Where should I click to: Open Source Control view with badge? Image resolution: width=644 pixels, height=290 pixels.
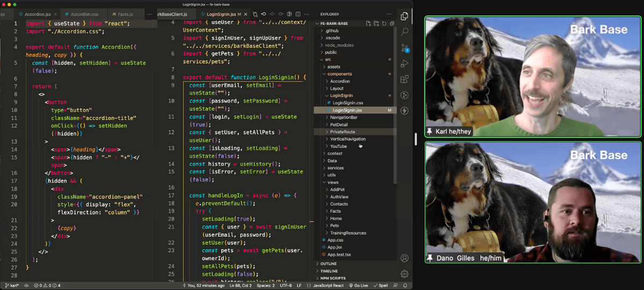405,48
